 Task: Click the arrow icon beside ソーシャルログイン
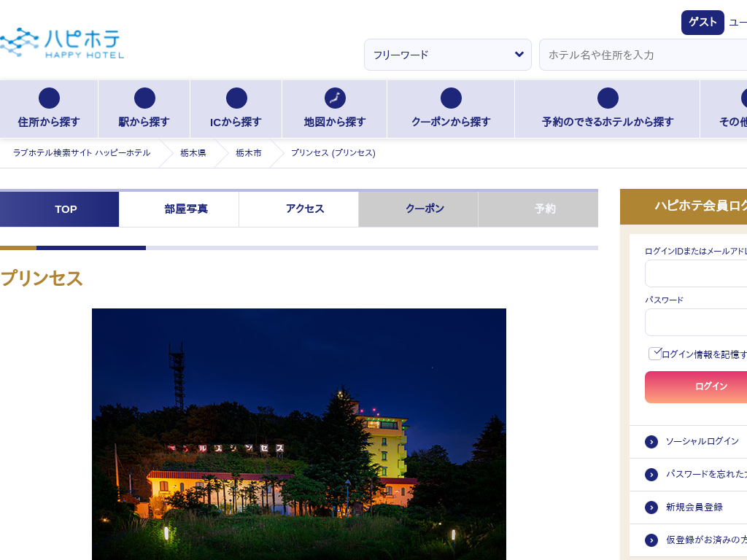tap(651, 442)
